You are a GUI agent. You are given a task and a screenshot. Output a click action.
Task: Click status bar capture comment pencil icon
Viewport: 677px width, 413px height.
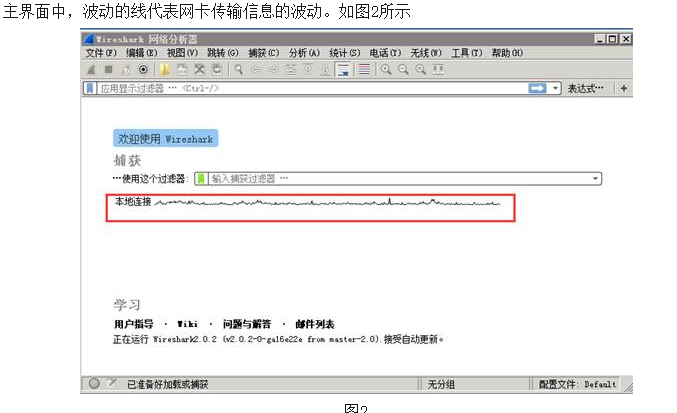point(112,383)
